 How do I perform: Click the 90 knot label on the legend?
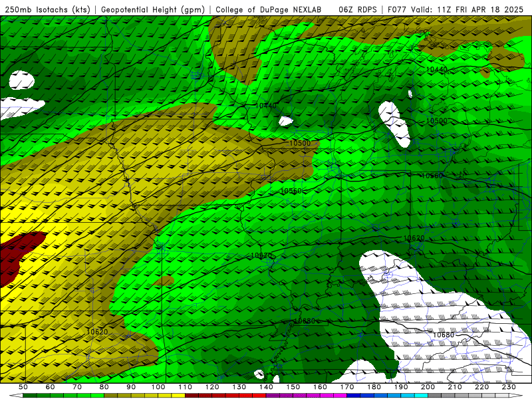[131, 387]
